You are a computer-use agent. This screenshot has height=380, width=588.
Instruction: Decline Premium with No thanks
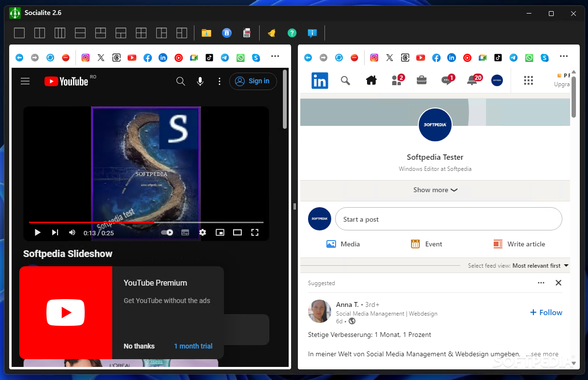139,346
